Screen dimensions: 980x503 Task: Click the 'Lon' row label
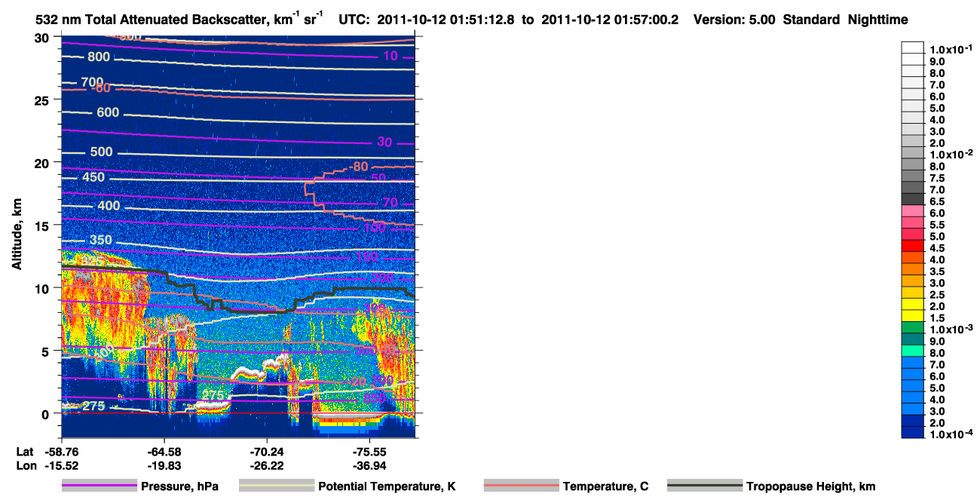click(x=25, y=466)
